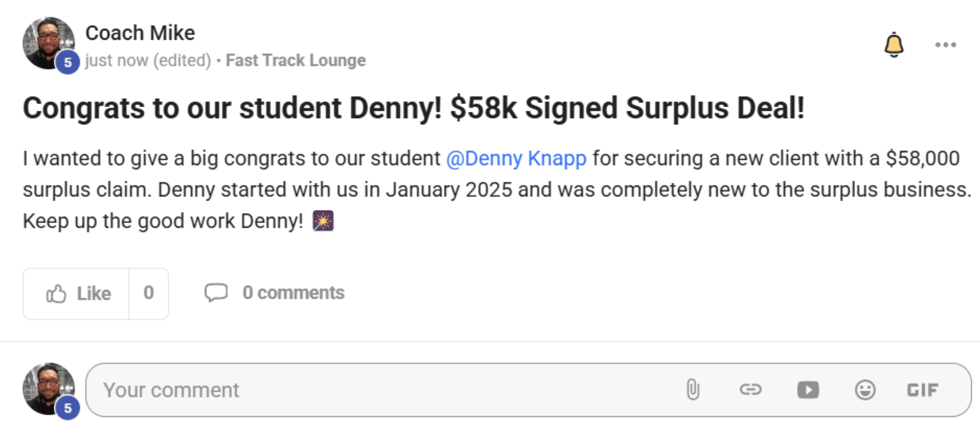Open the Fast Track Lounge category
Image resolution: width=980 pixels, height=447 pixels.
[x=296, y=60]
